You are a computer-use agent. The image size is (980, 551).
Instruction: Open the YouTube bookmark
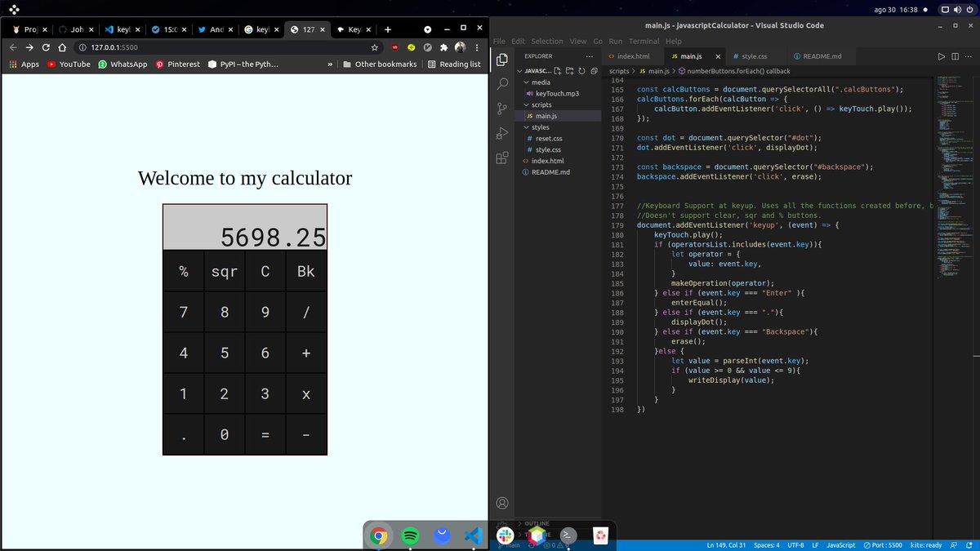pos(69,64)
